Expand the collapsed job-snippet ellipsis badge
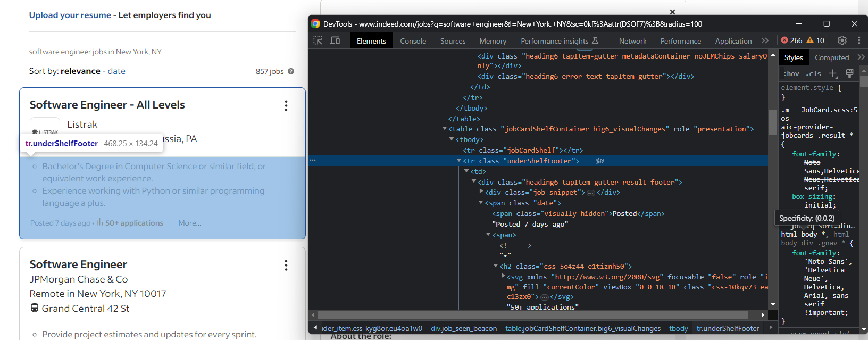The image size is (868, 340). (590, 193)
